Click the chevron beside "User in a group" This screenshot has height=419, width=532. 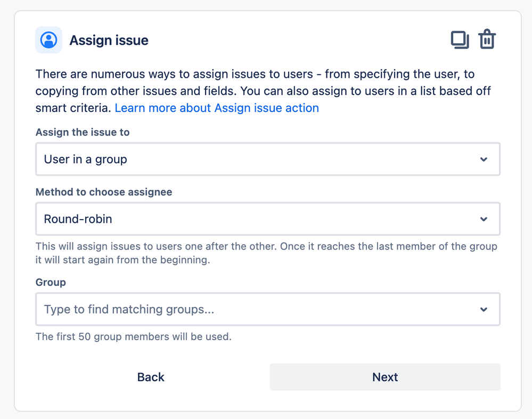[x=484, y=159]
